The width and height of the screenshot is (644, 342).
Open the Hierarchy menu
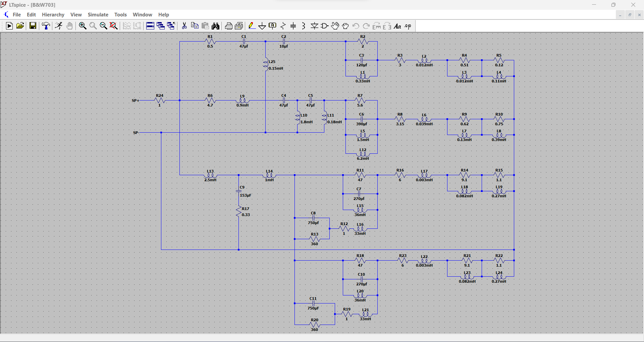click(x=53, y=15)
